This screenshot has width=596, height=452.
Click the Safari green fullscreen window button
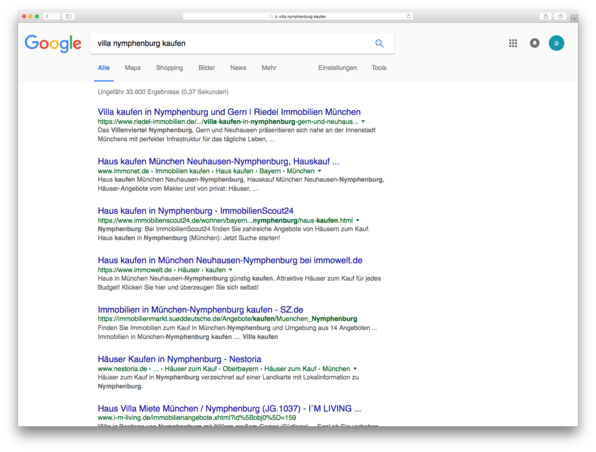37,16
